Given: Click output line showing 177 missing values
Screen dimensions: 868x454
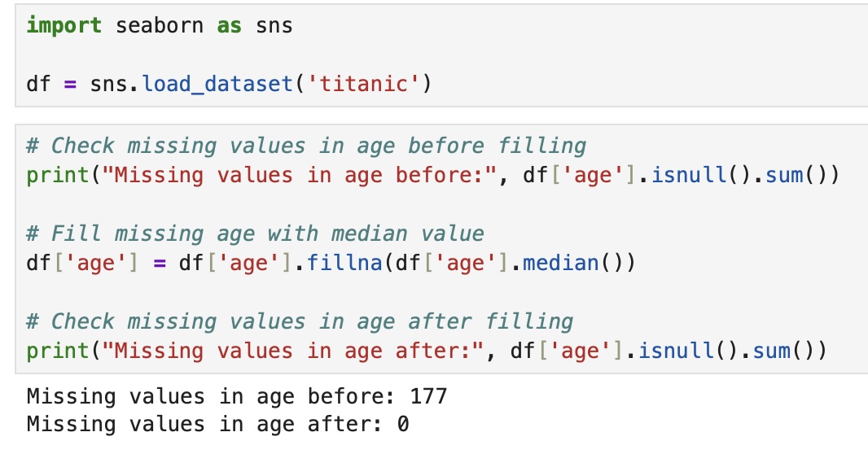Looking at the screenshot, I should tap(237, 396).
